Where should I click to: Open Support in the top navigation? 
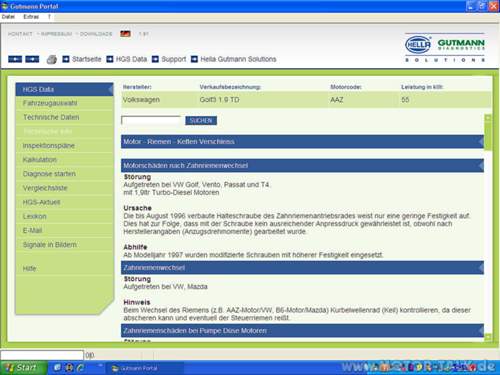[169, 59]
